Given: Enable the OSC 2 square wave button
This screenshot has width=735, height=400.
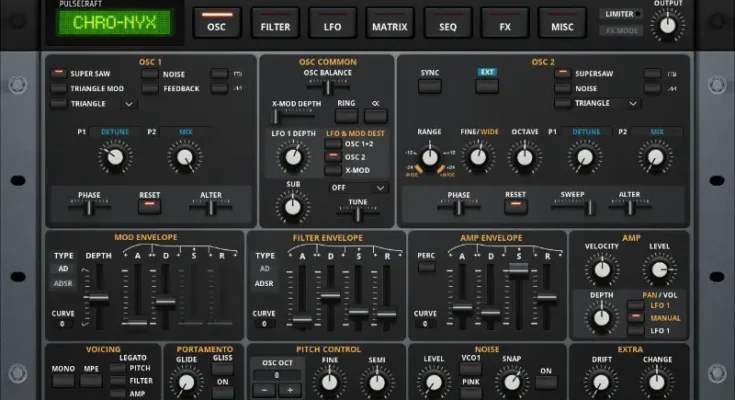Looking at the screenshot, I should [652, 73].
